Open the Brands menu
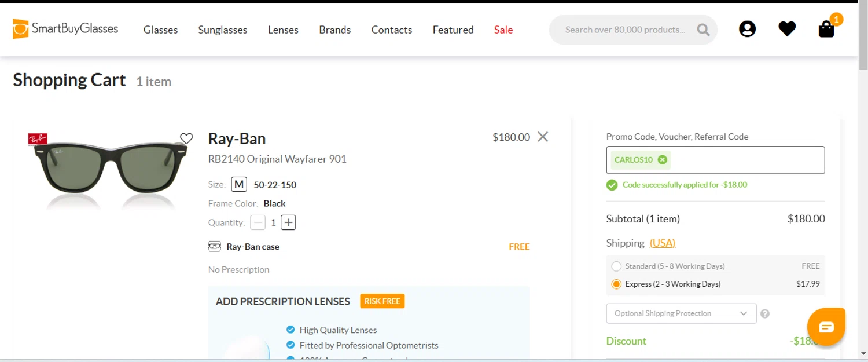 coord(335,30)
